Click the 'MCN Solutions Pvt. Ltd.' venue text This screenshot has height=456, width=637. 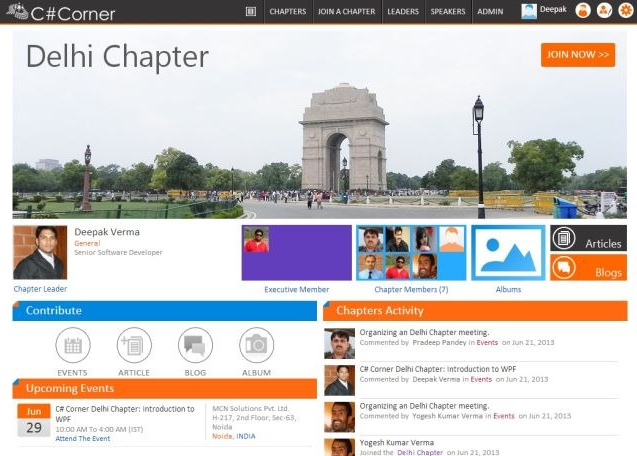pyautogui.click(x=251, y=408)
